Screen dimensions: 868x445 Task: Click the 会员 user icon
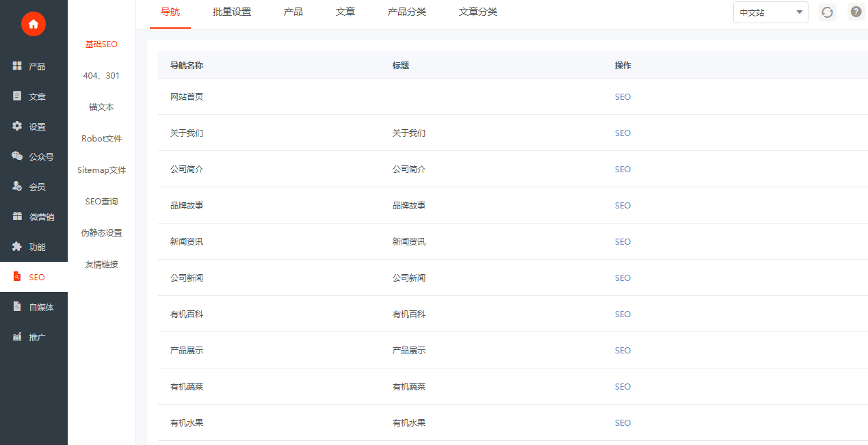pos(17,186)
